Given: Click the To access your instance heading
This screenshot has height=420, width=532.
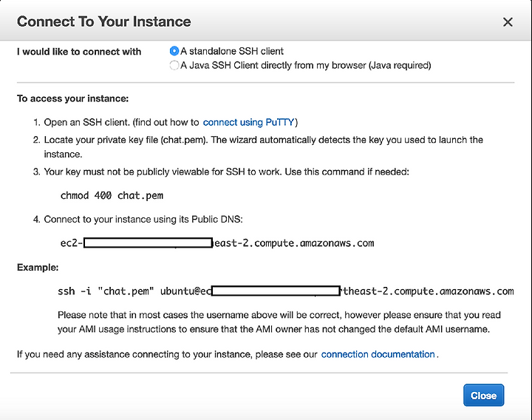Looking at the screenshot, I should 72,99.
